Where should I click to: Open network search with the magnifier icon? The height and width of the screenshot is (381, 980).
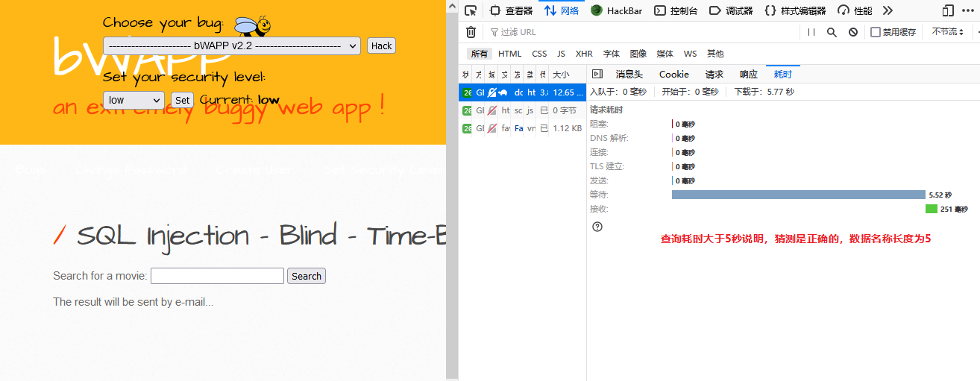(x=832, y=32)
